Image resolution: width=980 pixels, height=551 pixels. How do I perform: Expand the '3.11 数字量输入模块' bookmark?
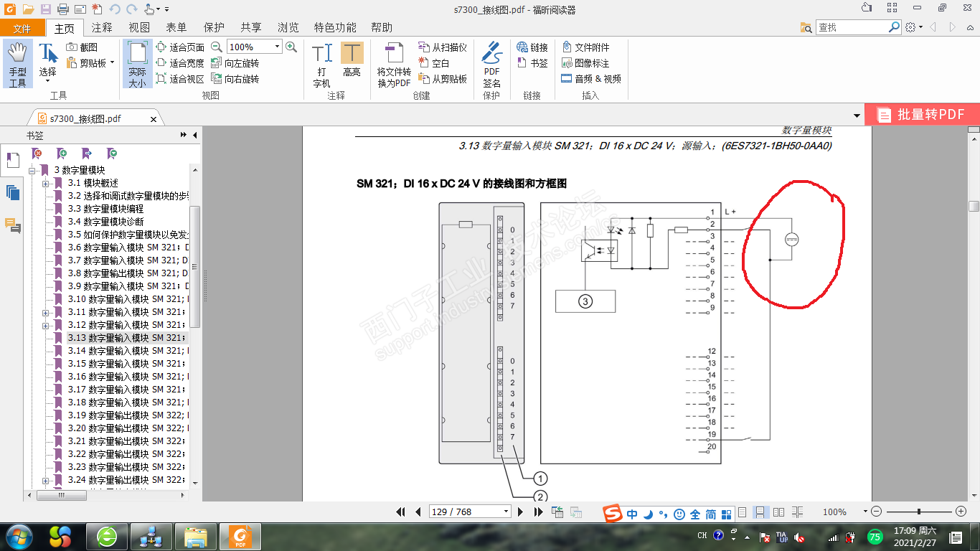(45, 312)
